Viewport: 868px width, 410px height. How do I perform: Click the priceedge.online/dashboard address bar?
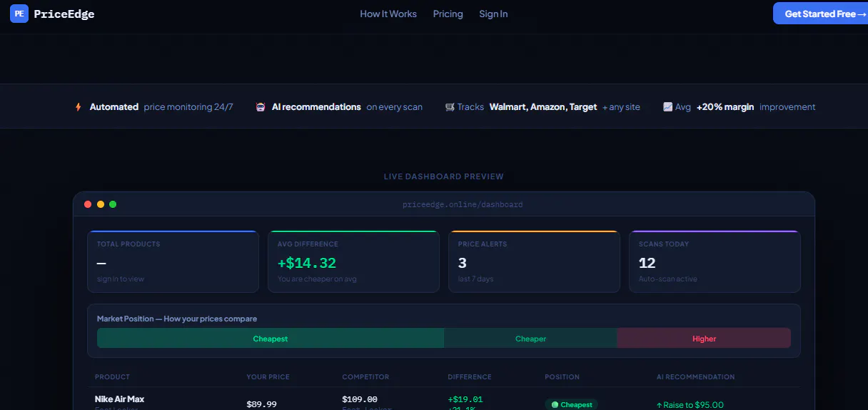click(463, 204)
